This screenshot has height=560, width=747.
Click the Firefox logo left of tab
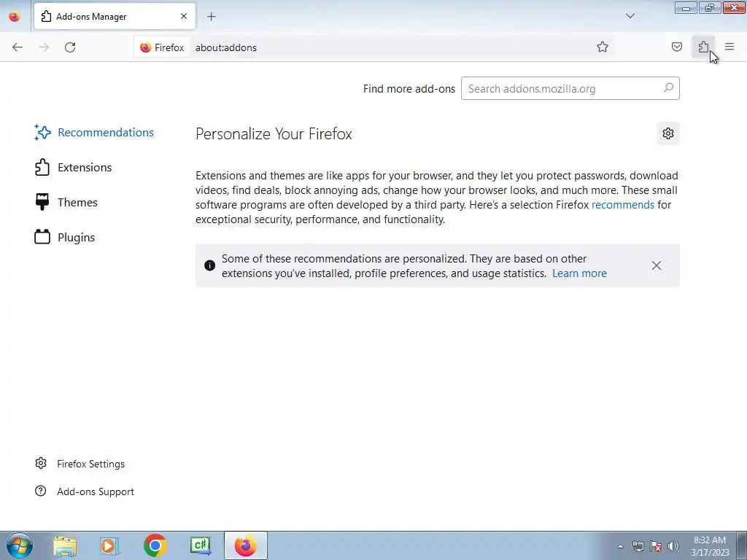tap(15, 17)
